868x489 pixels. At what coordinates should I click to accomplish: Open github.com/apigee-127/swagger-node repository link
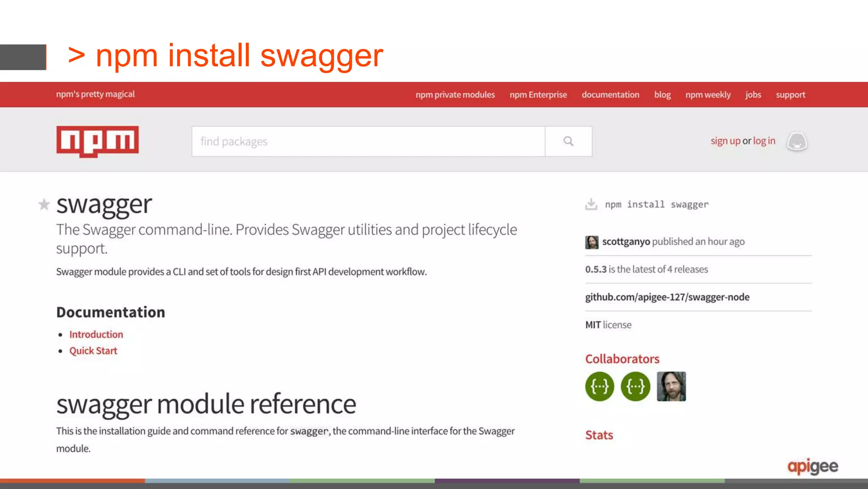667,297
